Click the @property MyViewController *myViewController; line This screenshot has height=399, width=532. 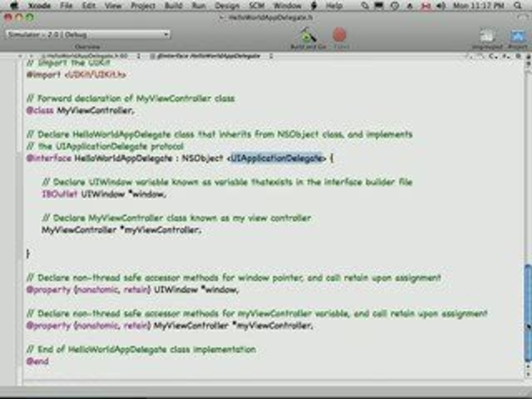170,325
